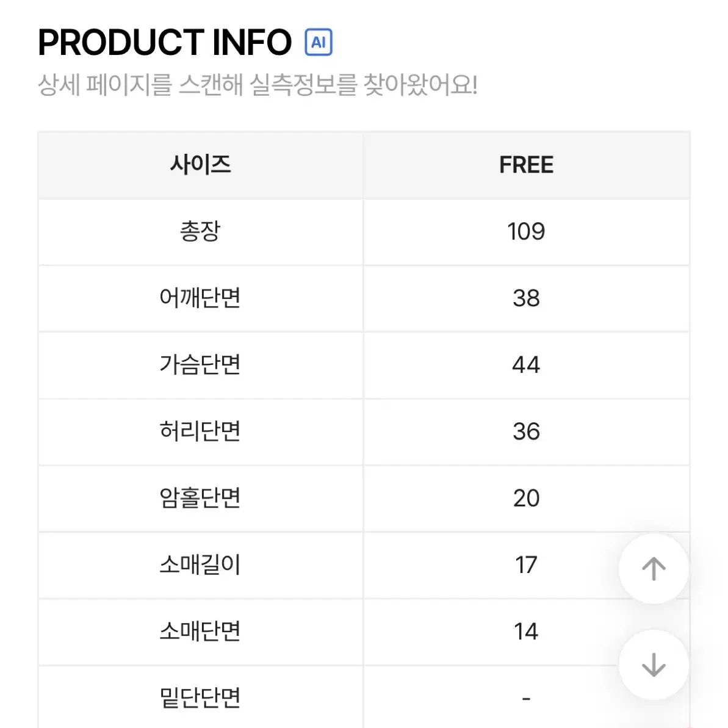
Task: Select the 허리단면 row label
Action: point(201,431)
